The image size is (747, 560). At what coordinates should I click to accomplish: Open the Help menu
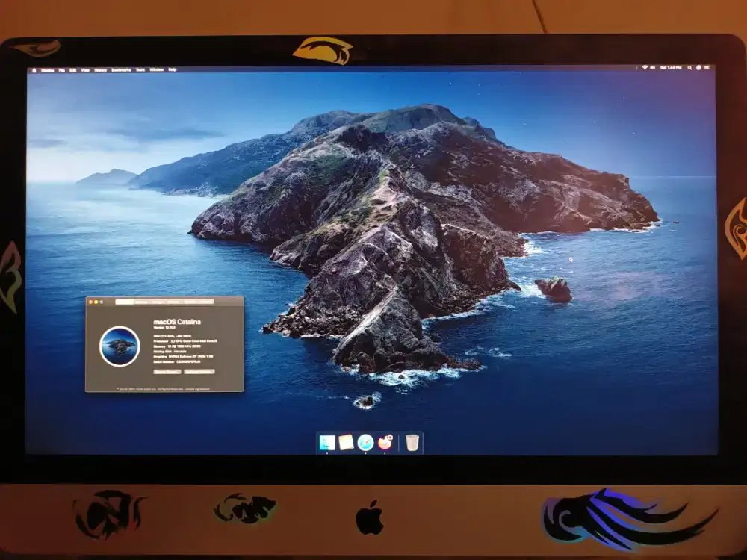click(x=173, y=70)
